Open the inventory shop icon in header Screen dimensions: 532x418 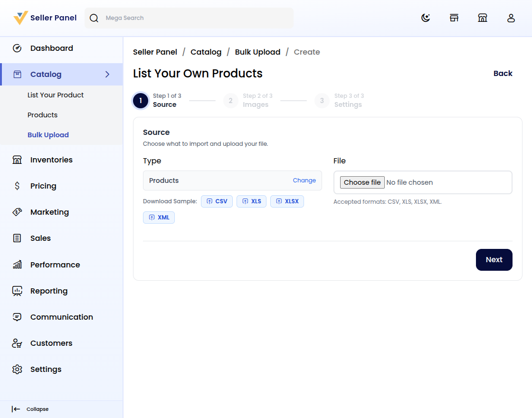[483, 18]
